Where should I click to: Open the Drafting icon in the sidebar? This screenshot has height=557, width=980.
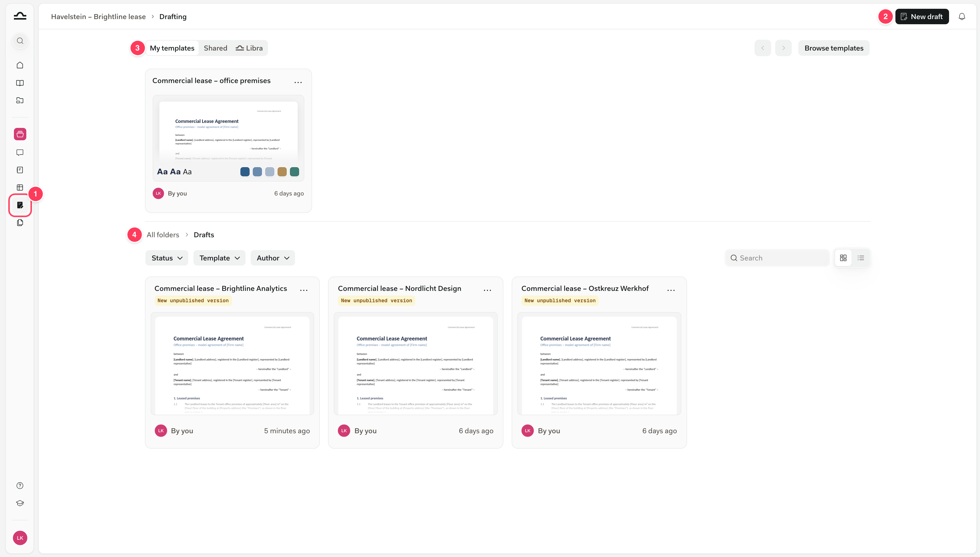coord(20,206)
